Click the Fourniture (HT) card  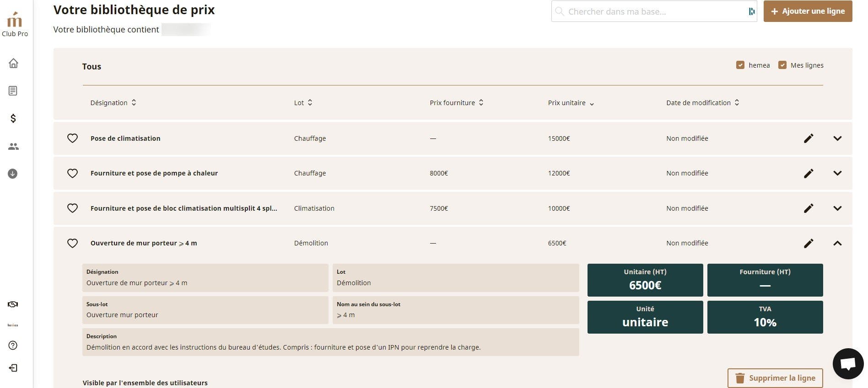pyautogui.click(x=765, y=280)
